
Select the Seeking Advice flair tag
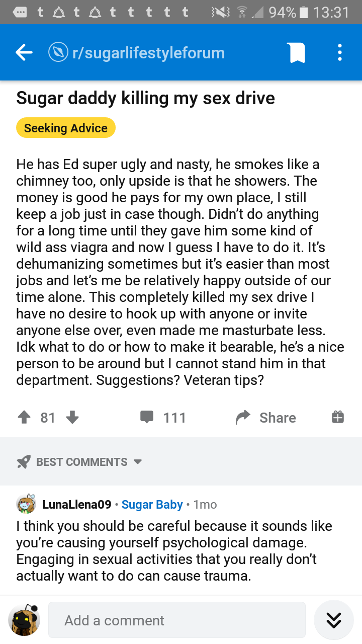pos(66,128)
